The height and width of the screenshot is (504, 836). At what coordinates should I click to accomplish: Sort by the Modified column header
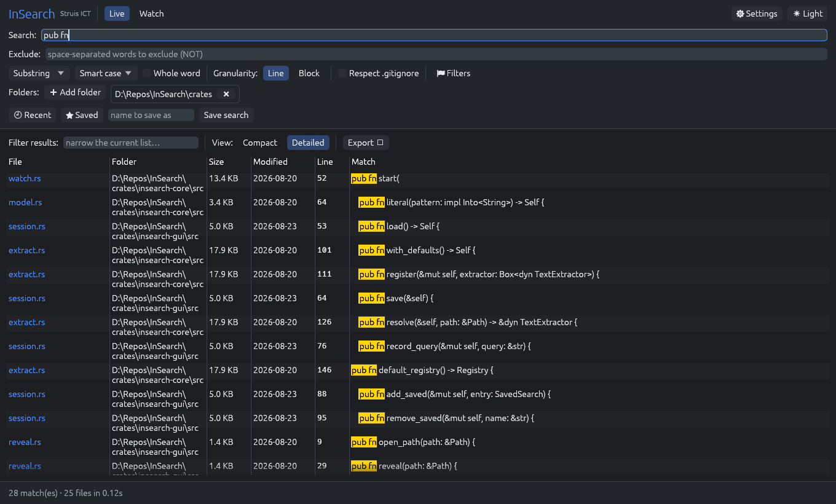(270, 162)
